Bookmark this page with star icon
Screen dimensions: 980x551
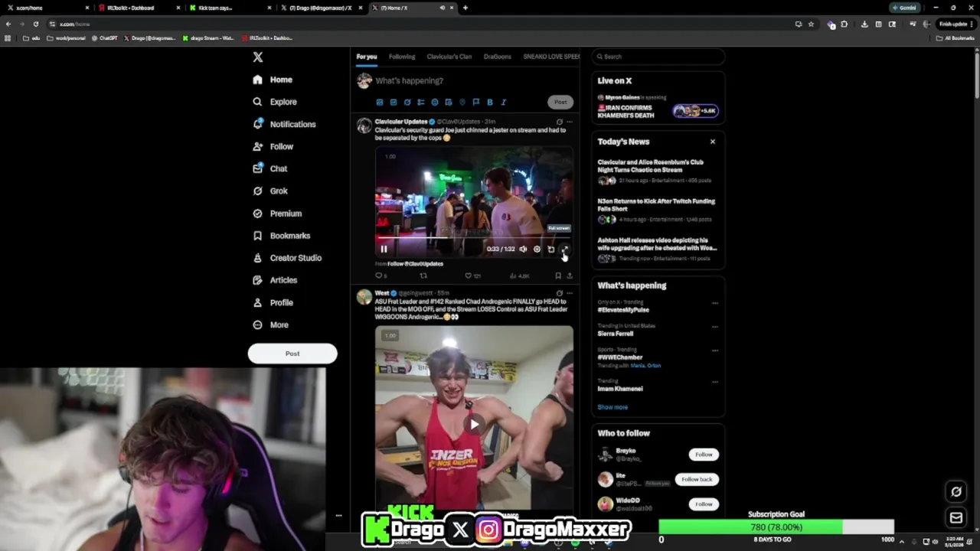811,24
